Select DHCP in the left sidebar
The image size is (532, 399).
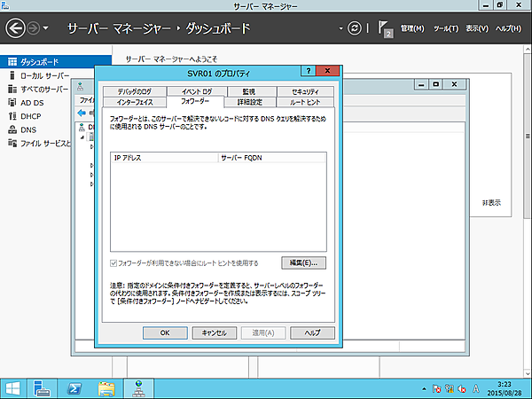coord(34,115)
